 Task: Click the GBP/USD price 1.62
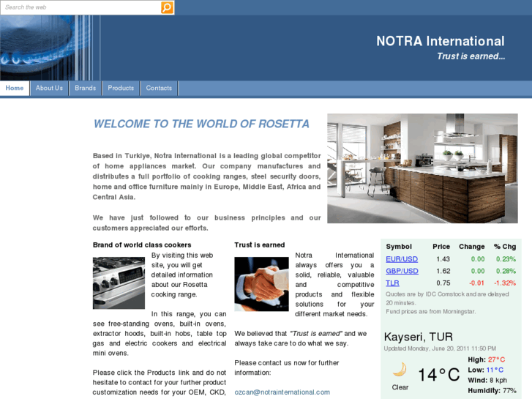[x=443, y=271]
